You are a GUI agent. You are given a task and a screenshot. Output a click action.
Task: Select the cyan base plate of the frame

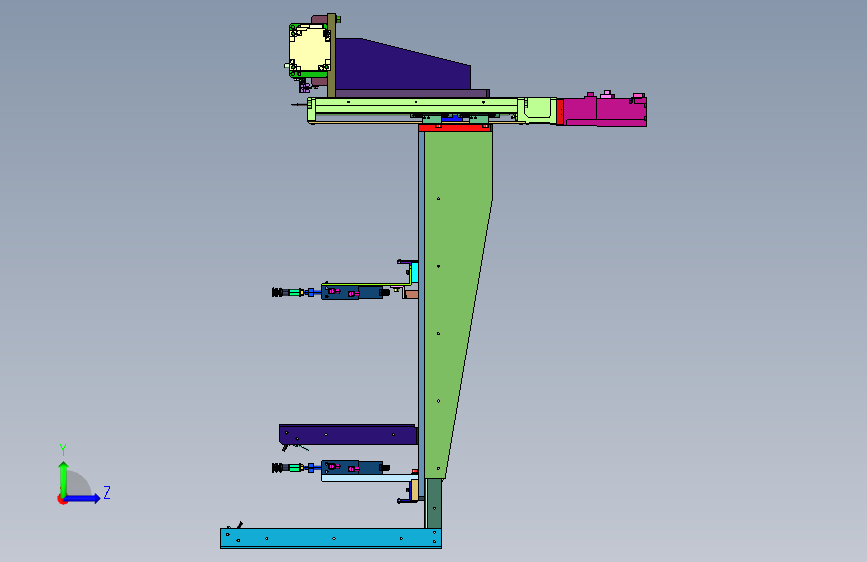(x=331, y=538)
